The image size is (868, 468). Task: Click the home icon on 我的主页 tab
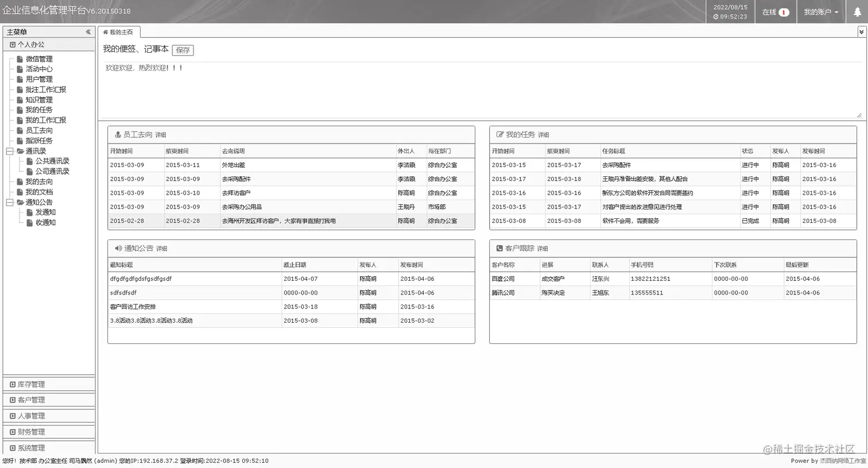coord(105,32)
